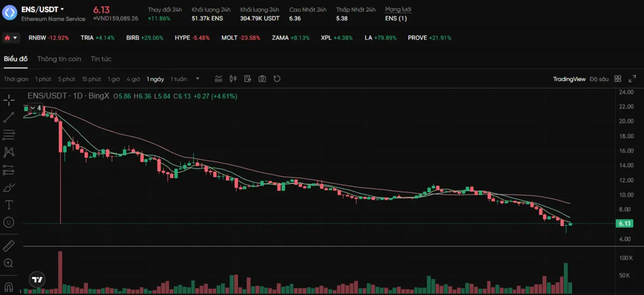Switch to the TradingView chart view

pyautogui.click(x=569, y=79)
